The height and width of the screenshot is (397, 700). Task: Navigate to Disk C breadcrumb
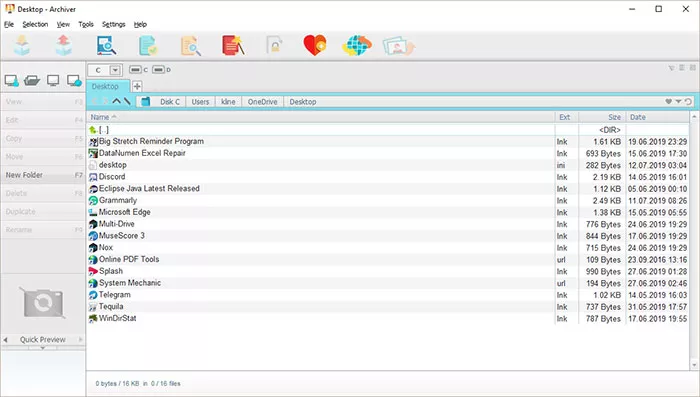(x=170, y=102)
